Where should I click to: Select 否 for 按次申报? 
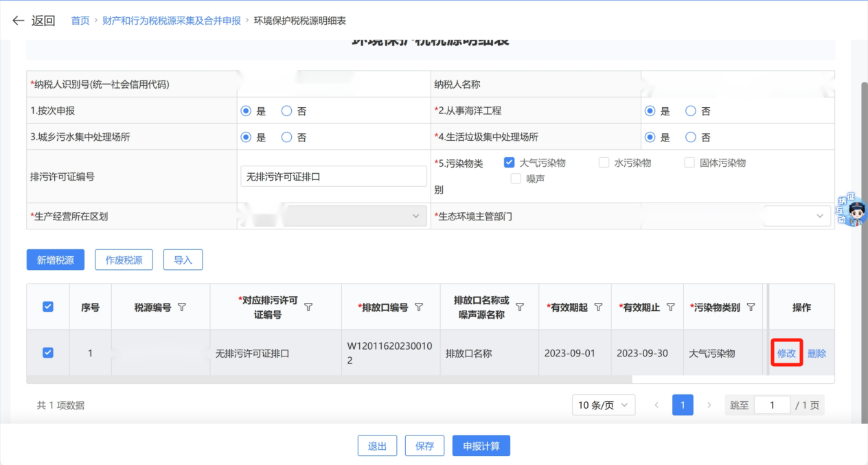click(x=287, y=111)
